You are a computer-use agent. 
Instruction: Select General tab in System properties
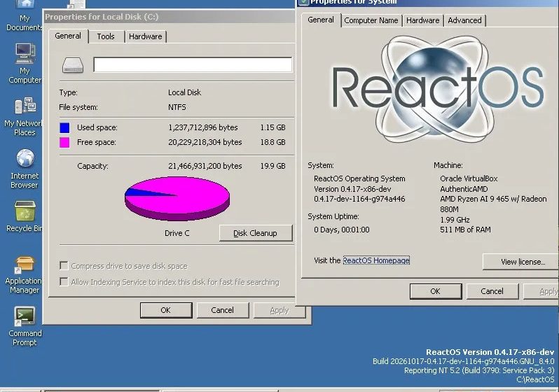pos(321,20)
